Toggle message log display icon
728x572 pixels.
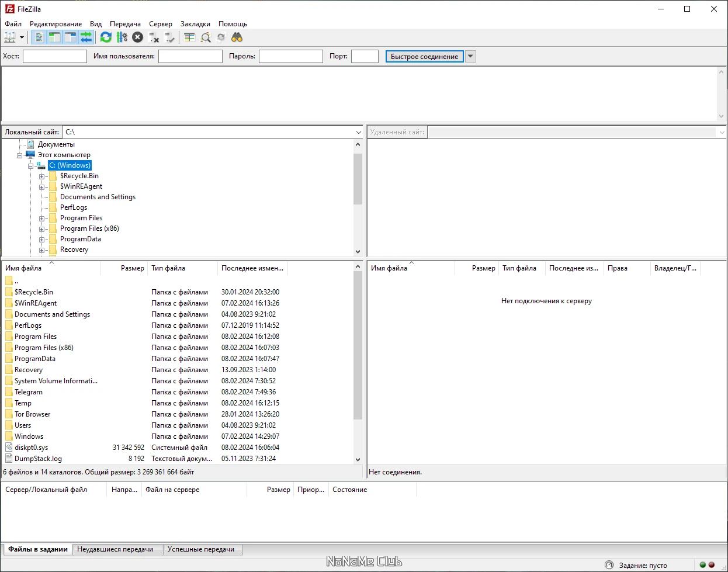click(x=39, y=37)
